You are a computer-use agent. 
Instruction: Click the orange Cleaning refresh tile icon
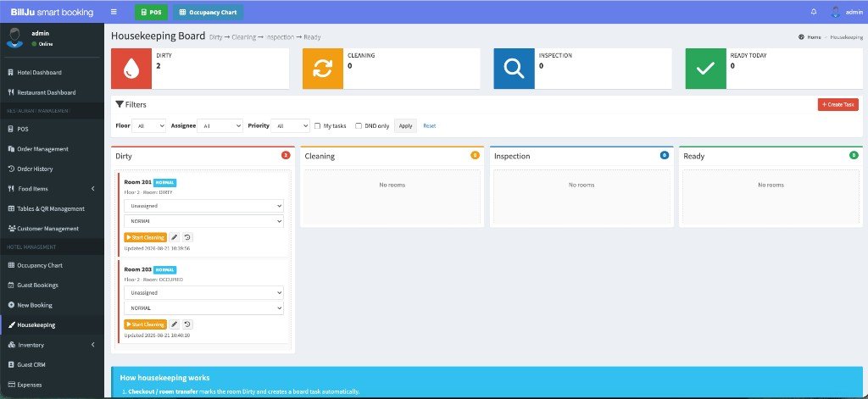click(323, 69)
